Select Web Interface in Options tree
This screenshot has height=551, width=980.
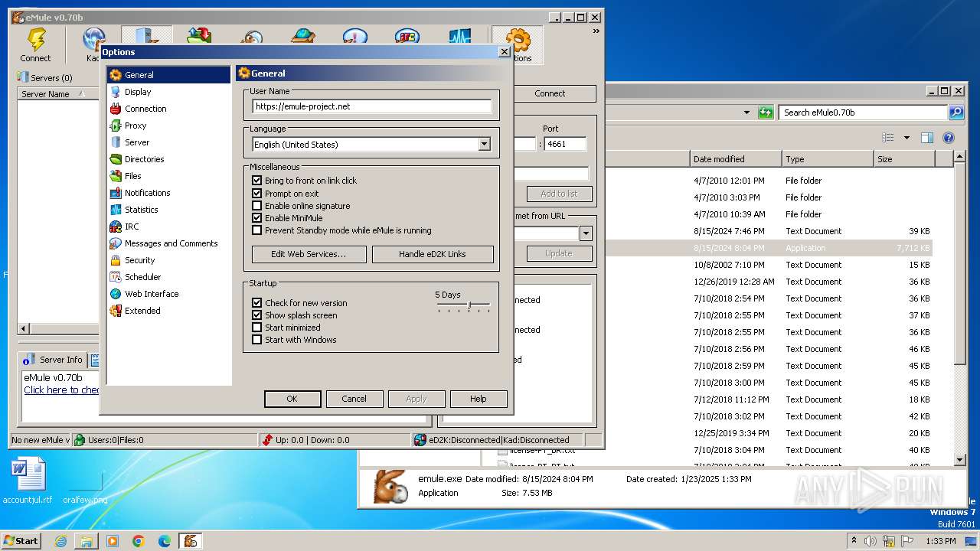click(x=152, y=294)
